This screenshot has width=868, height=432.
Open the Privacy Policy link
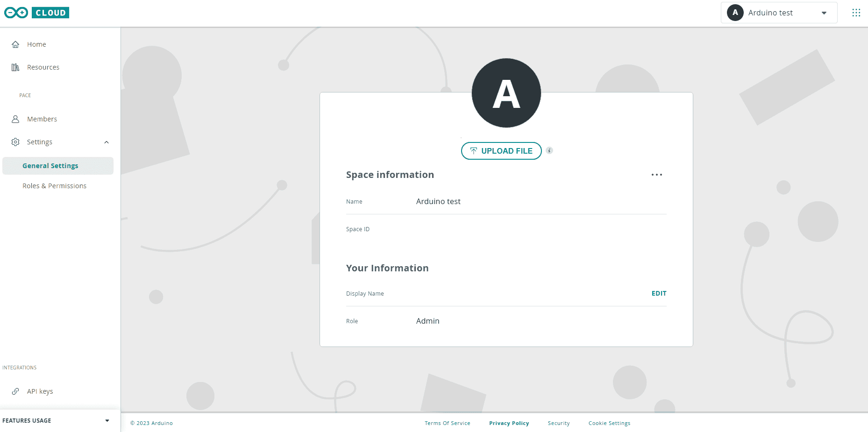(x=509, y=423)
